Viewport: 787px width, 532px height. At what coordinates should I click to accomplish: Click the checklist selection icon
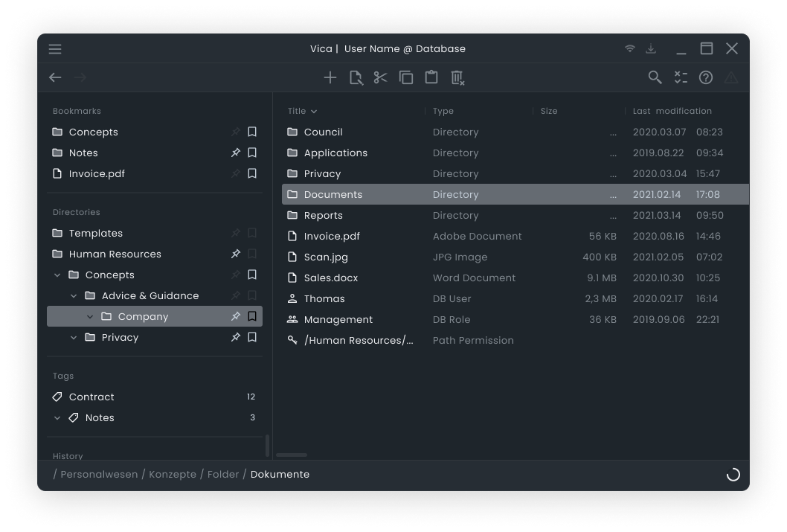coord(681,77)
